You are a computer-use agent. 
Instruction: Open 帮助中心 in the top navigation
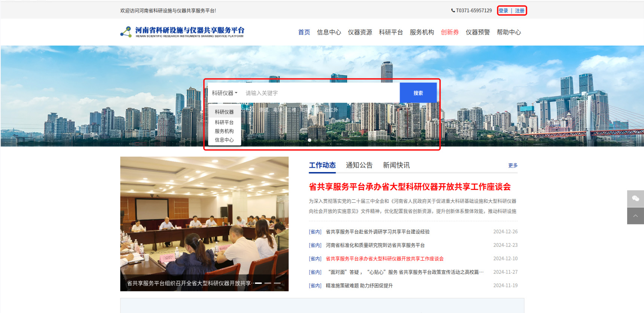(x=509, y=33)
